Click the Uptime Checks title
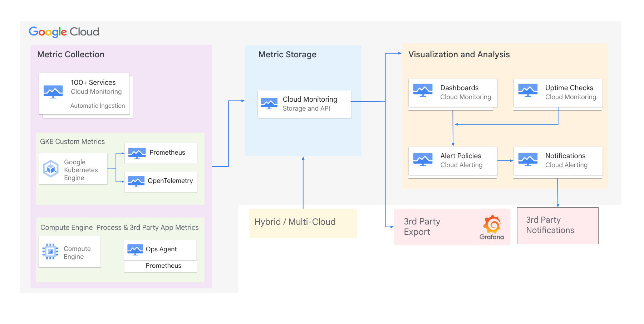 pyautogui.click(x=569, y=88)
